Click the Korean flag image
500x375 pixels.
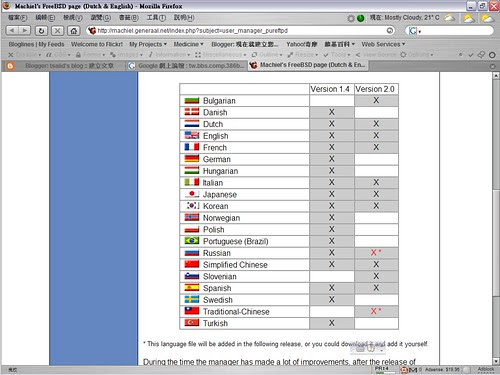pyautogui.click(x=192, y=206)
